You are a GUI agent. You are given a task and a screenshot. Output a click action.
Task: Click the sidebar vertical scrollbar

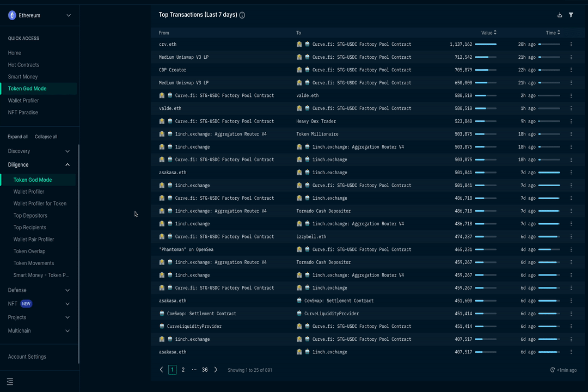[x=78, y=254]
